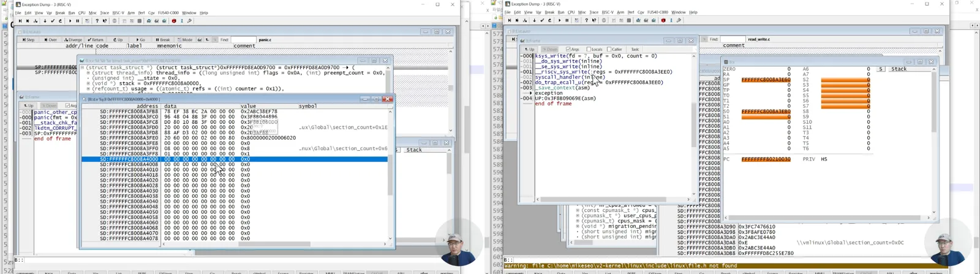Click the red stop-sign icon in left toolbar

coord(174,21)
